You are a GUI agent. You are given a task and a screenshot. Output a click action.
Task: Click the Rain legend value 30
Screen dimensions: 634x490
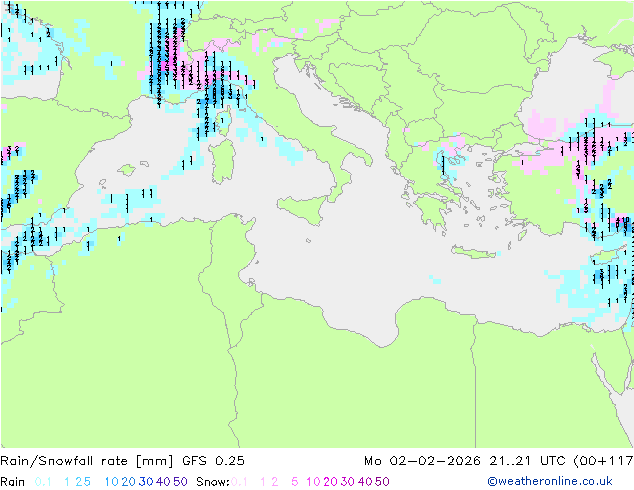(146, 482)
